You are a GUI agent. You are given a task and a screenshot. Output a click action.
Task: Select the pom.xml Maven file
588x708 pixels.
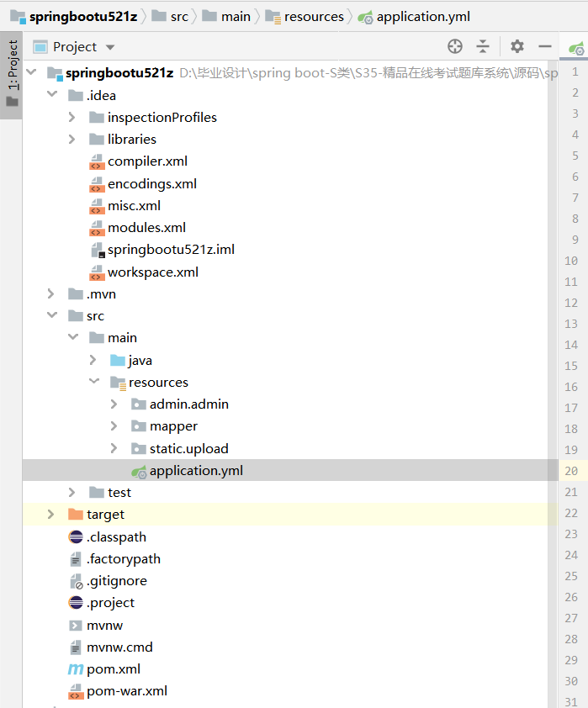(113, 669)
